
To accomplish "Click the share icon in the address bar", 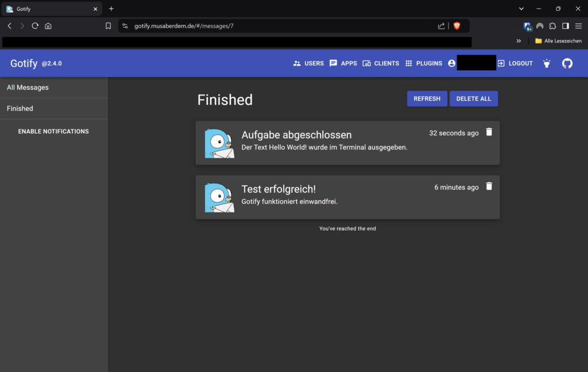I will pos(441,26).
